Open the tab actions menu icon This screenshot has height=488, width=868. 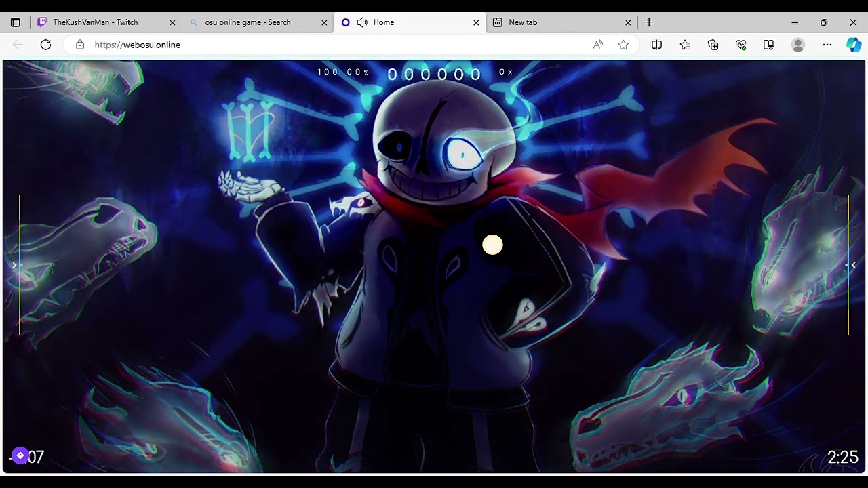tap(15, 22)
